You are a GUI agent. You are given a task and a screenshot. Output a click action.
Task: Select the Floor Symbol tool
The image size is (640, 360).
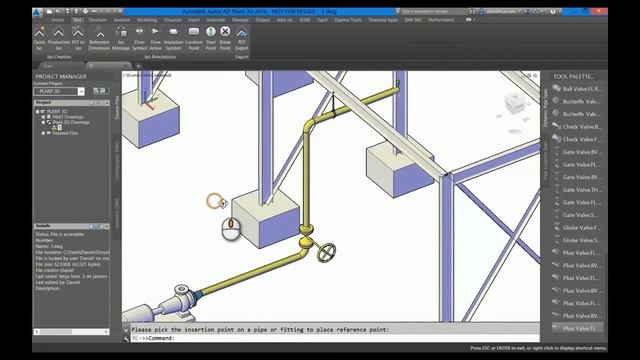pos(139,38)
